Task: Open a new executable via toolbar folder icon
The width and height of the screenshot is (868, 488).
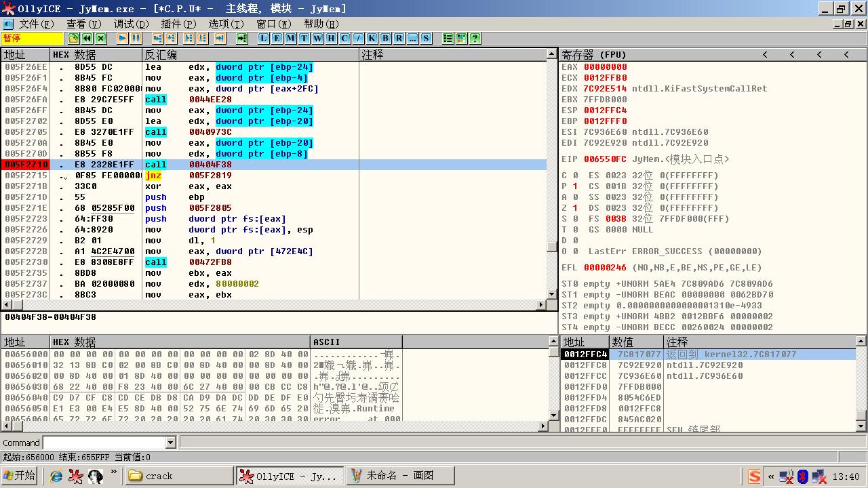Action: [x=74, y=39]
